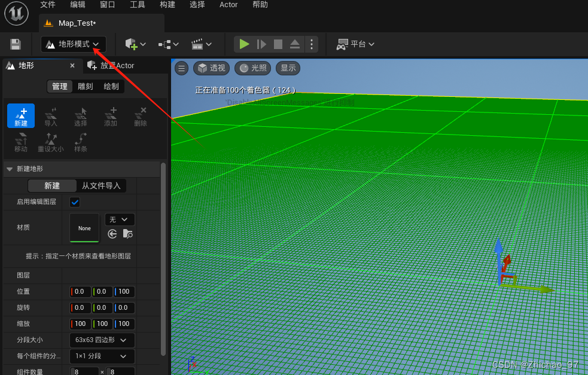The width and height of the screenshot is (588, 375).
Task: Click the landscape panel vertical scrollbar
Action: 163,259
